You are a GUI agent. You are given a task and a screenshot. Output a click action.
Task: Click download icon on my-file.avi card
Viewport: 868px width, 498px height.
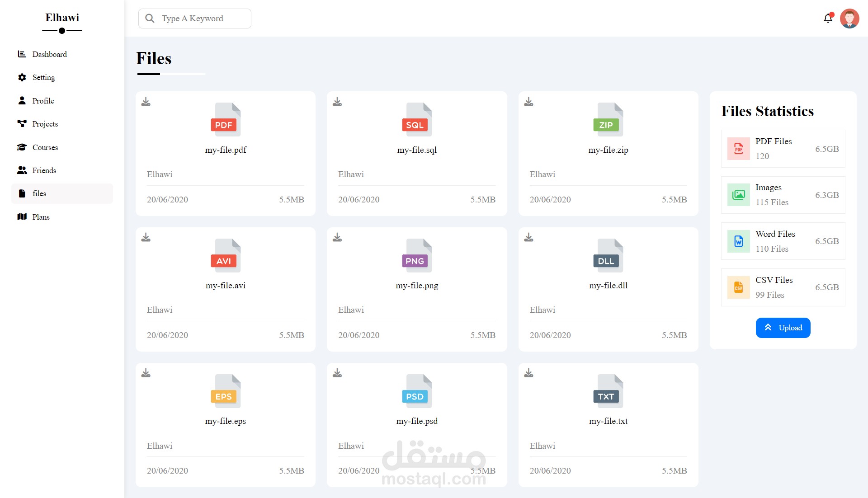pos(146,237)
